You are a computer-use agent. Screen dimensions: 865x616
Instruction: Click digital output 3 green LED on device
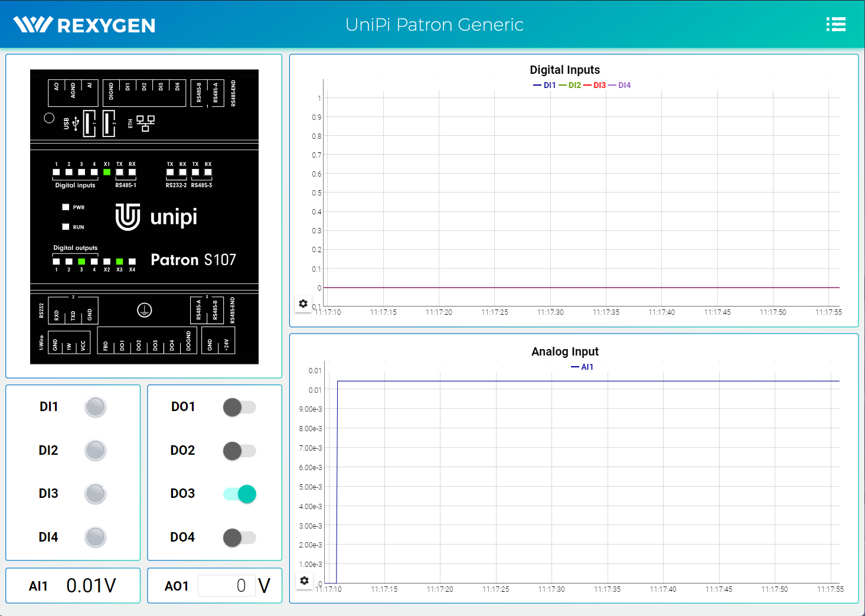click(81, 261)
